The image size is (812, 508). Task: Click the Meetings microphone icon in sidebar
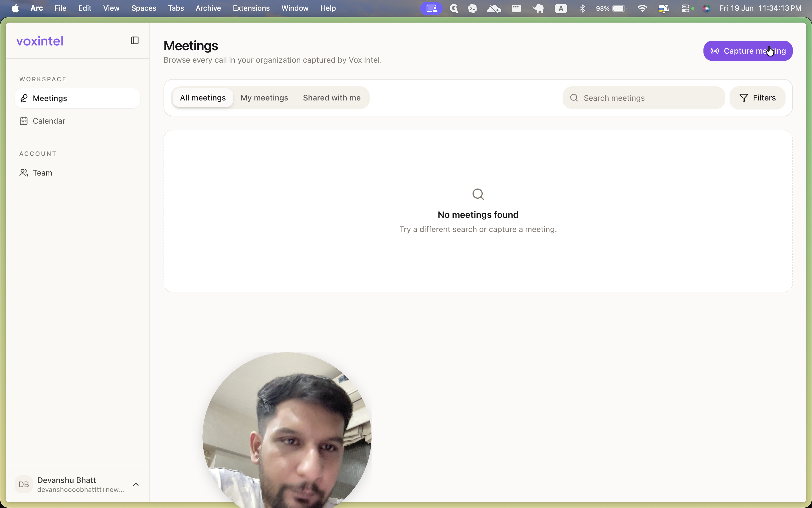click(23, 98)
